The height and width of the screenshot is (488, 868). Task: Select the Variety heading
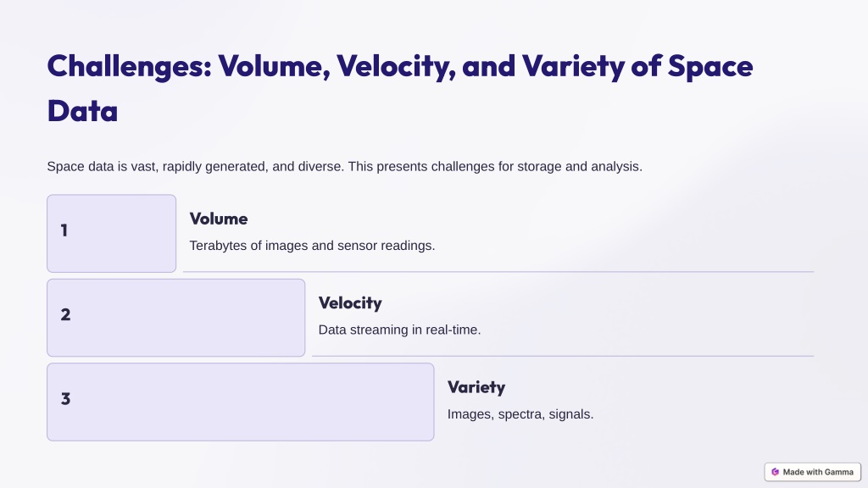476,387
